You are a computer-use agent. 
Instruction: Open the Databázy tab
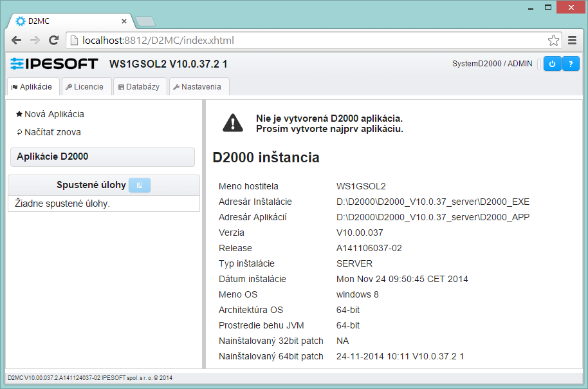(x=139, y=87)
